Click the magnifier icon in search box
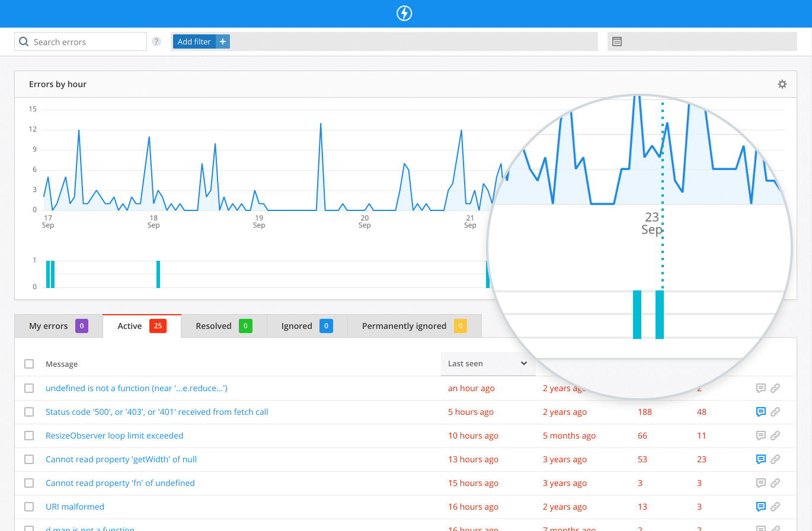This screenshot has height=531, width=812. (x=24, y=42)
